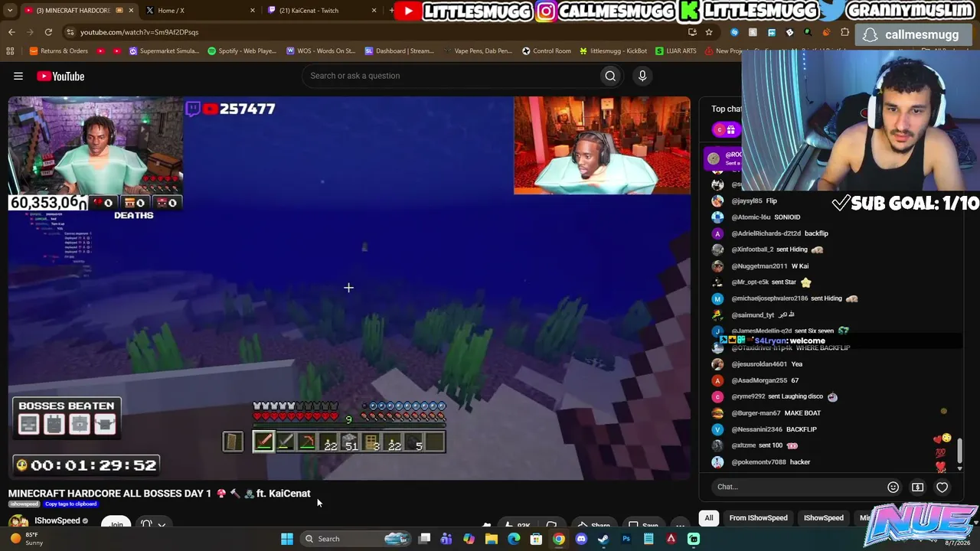Image resolution: width=980 pixels, height=551 pixels.
Task: Close the Home / X tab
Action: click(x=253, y=11)
